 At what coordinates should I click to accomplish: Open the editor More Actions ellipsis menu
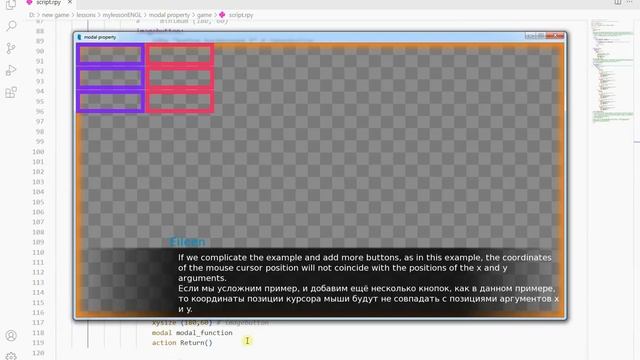click(629, 2)
